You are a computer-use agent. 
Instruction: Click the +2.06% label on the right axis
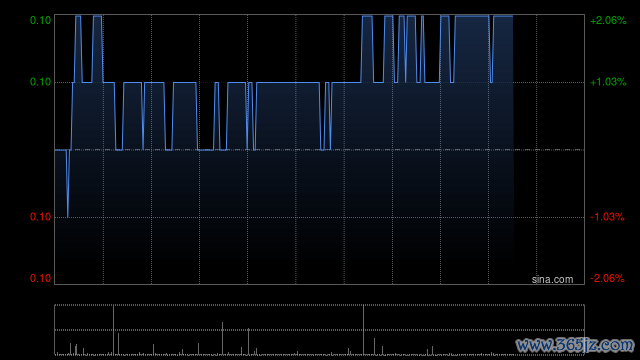pyautogui.click(x=608, y=20)
